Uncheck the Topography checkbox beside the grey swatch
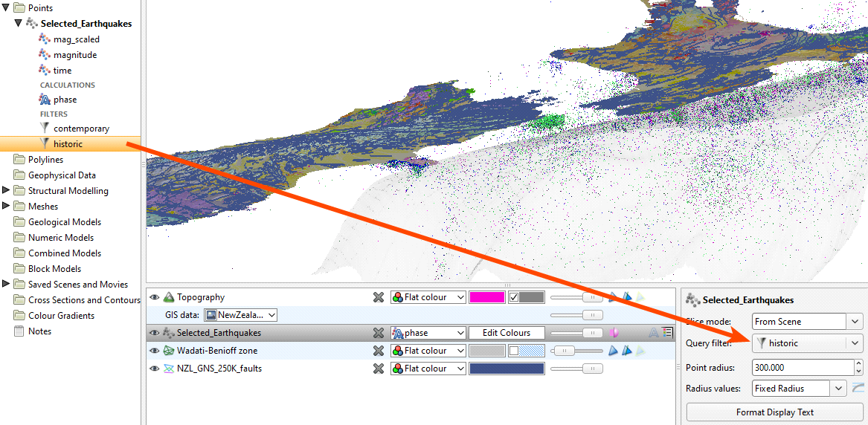The image size is (868, 425). [514, 297]
